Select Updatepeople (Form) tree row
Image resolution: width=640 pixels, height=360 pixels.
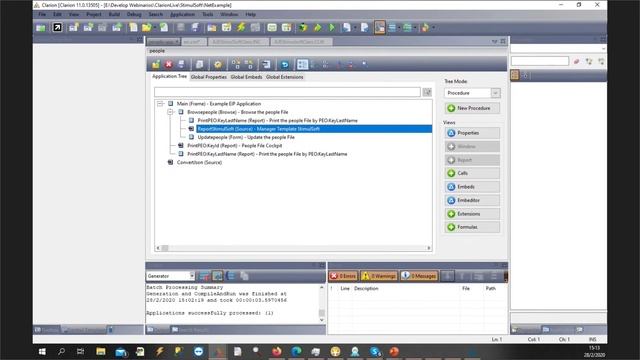pyautogui.click(x=246, y=137)
